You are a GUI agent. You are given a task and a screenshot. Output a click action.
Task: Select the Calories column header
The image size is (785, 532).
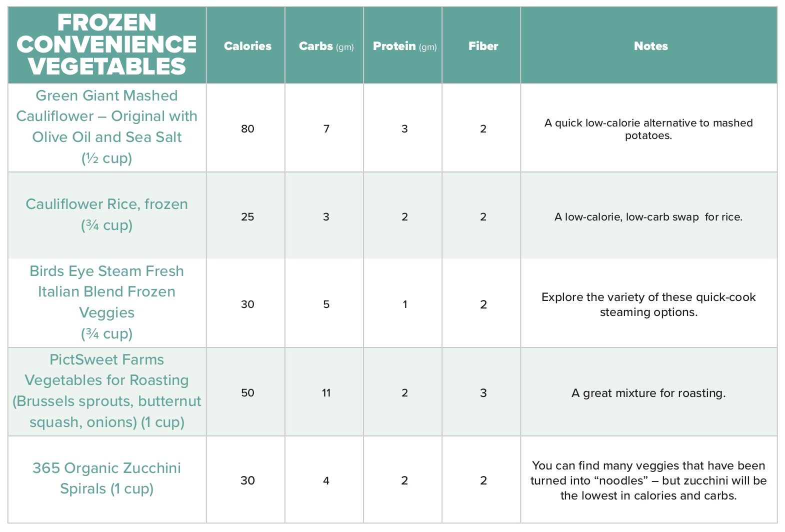click(x=247, y=46)
